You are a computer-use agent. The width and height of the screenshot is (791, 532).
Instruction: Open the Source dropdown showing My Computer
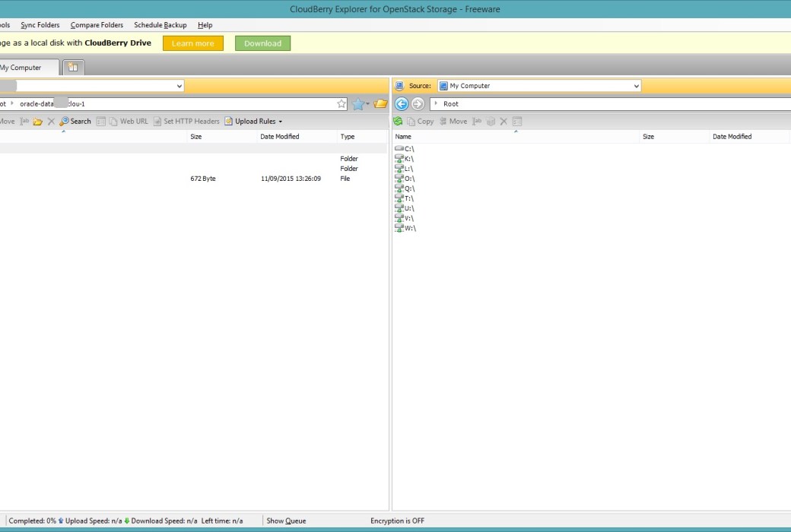click(x=636, y=85)
